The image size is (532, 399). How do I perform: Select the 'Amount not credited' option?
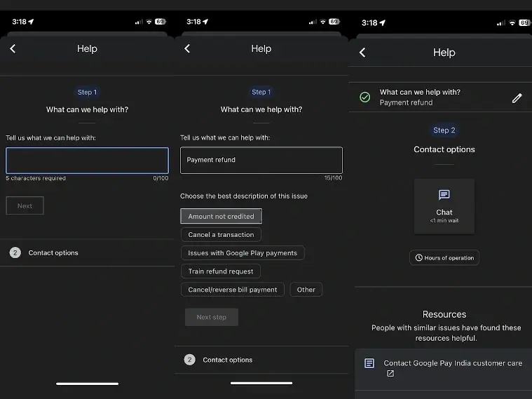[221, 216]
